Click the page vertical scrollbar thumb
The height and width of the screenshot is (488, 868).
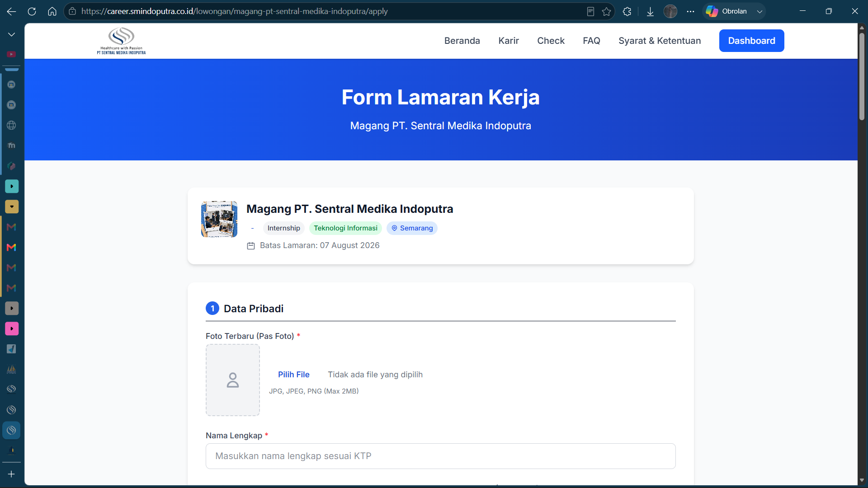pos(862,76)
